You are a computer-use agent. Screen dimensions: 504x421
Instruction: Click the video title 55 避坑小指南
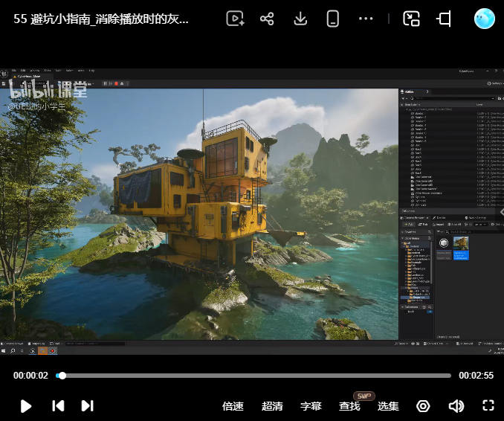[x=101, y=19]
